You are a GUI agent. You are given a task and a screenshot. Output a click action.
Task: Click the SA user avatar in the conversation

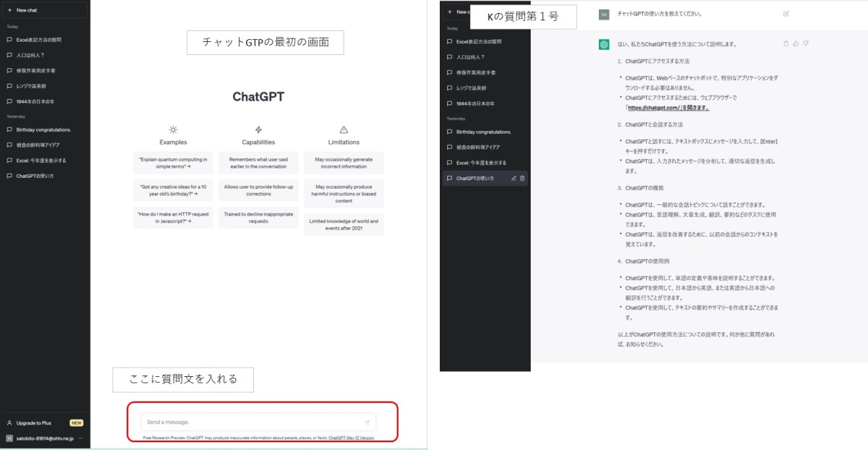coord(604,14)
